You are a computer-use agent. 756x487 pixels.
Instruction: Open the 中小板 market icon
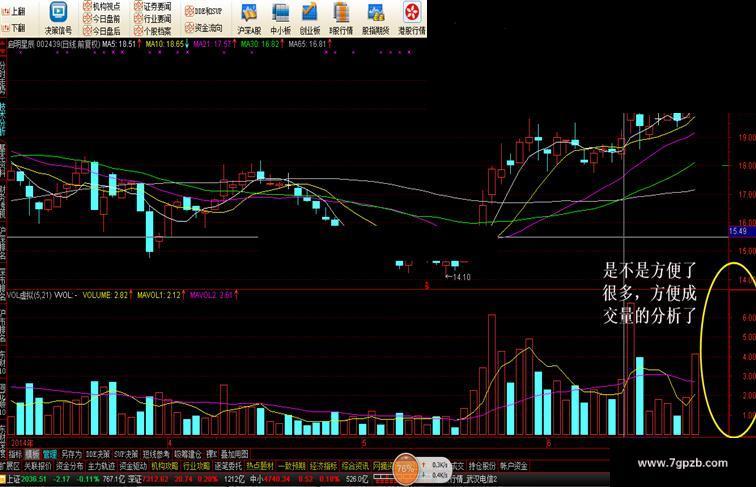coord(281,13)
